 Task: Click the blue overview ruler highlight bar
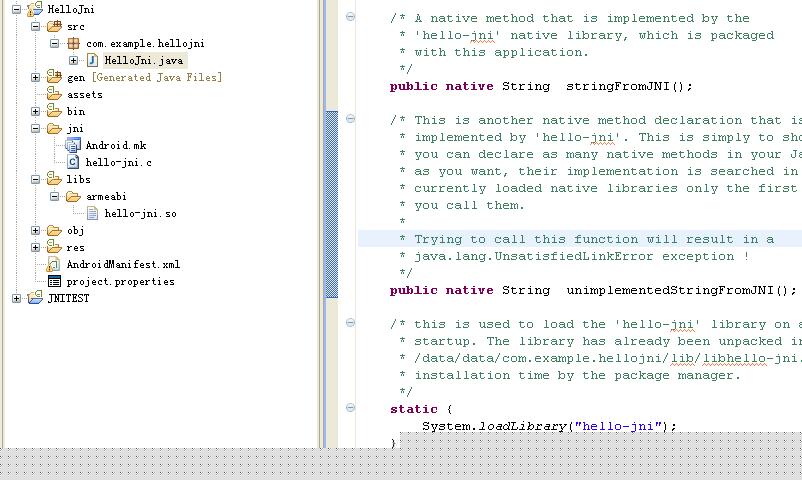331,204
